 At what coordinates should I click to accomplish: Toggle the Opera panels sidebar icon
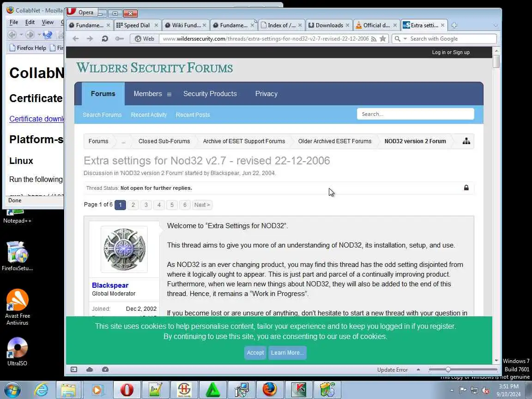[74, 369]
